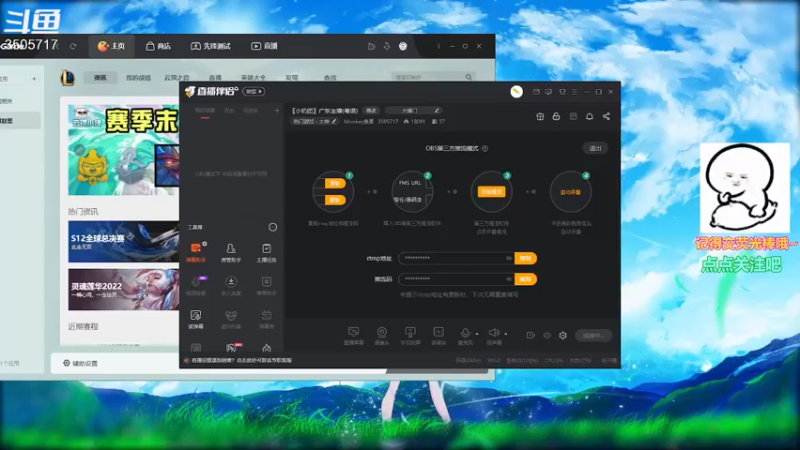This screenshot has height=450, width=800.
Task: Open the notification bell in the streaming assistant
Action: coord(589,116)
